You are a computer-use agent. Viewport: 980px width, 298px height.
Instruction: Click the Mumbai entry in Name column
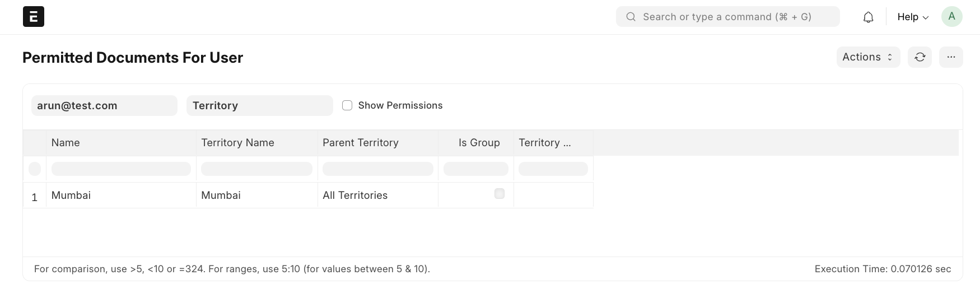point(71,195)
